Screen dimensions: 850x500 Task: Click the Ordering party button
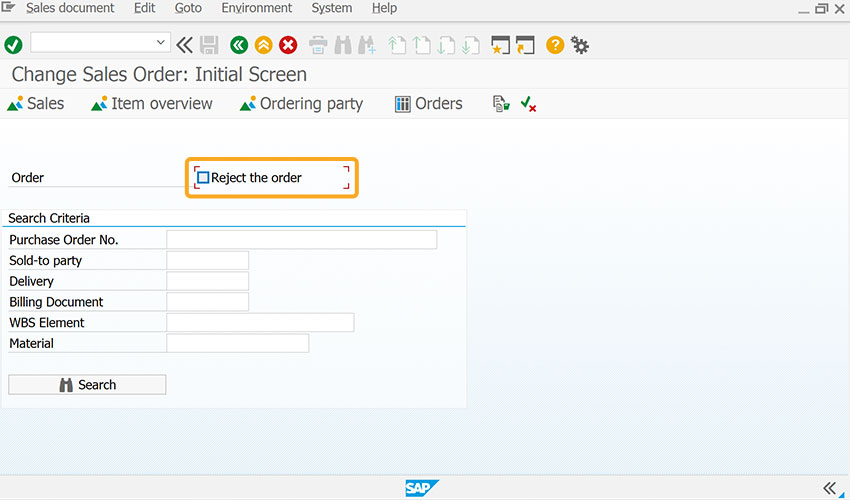[301, 104]
